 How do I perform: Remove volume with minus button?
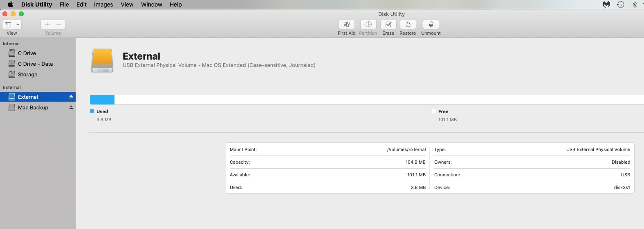59,24
